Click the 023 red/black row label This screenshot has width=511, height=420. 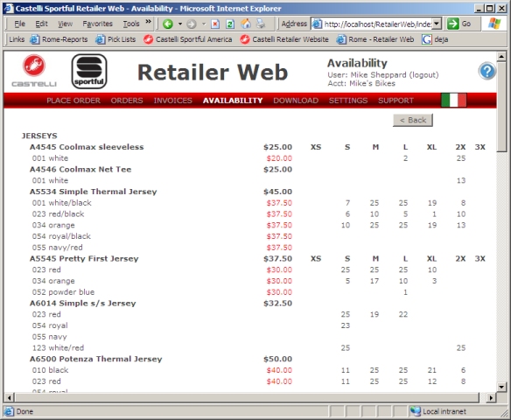pos(58,214)
